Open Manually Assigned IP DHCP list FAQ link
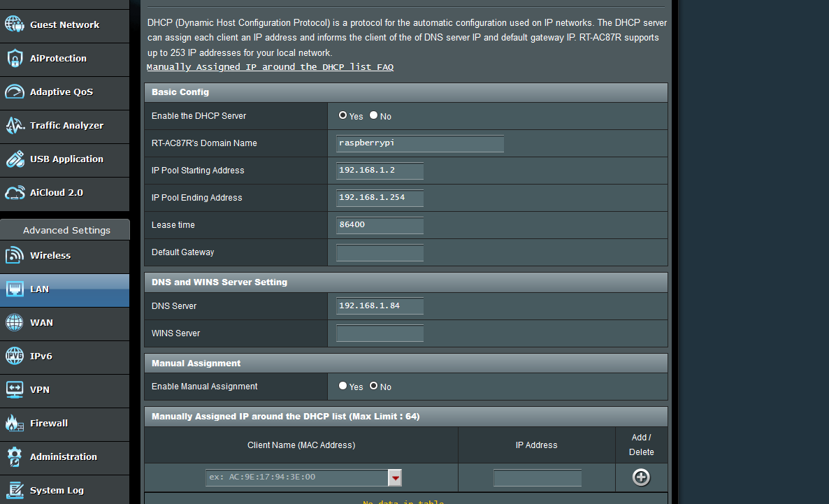Viewport: 829px width, 504px height. [270, 67]
